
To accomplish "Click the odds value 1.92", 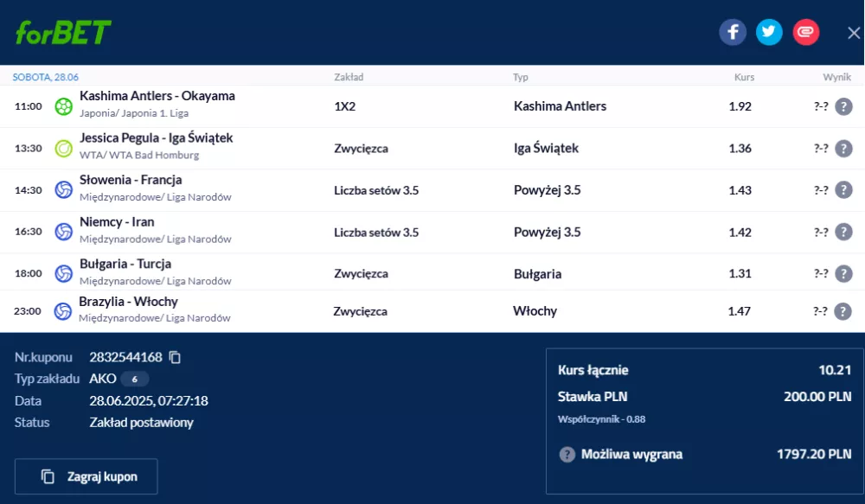I will (x=740, y=106).
